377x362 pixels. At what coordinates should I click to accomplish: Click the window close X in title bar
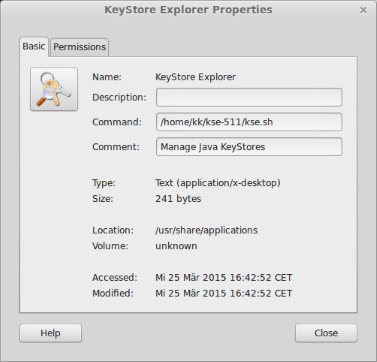363,10
